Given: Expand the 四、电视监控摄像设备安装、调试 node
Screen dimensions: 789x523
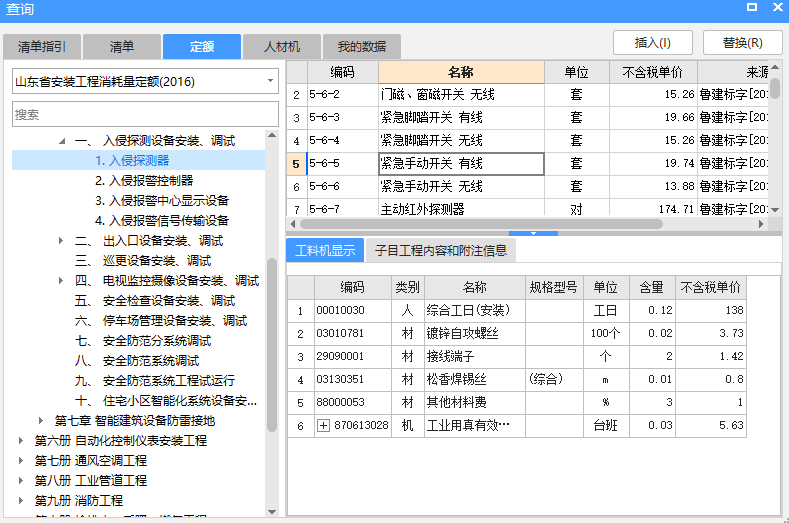Looking at the screenshot, I should (61, 280).
